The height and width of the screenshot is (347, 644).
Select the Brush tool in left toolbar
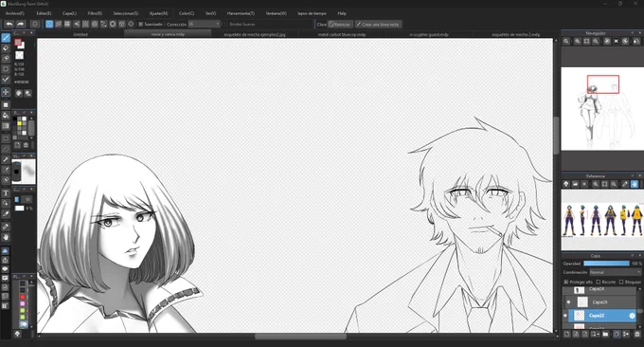click(6, 38)
